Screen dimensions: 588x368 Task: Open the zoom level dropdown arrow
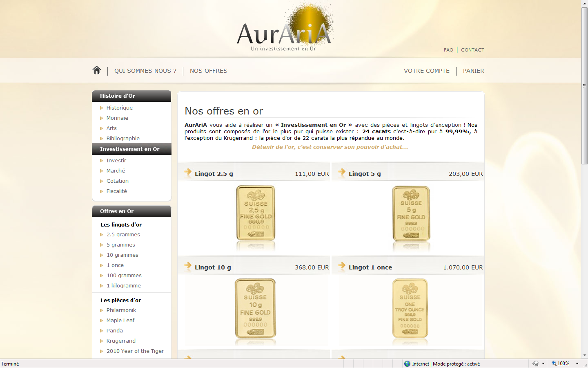pyautogui.click(x=577, y=364)
